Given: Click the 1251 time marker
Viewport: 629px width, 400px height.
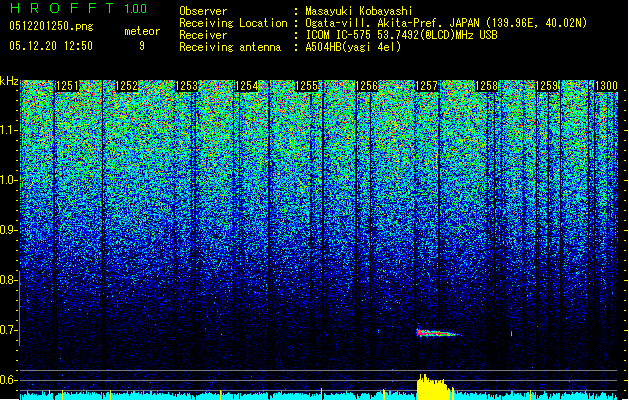Looking at the screenshot, I should click(67, 86).
